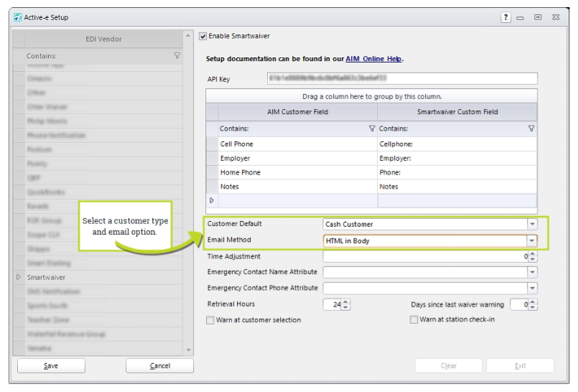Expand the new row indicator in grid
Image resolution: width=578 pixels, height=392 pixels.
212,200
